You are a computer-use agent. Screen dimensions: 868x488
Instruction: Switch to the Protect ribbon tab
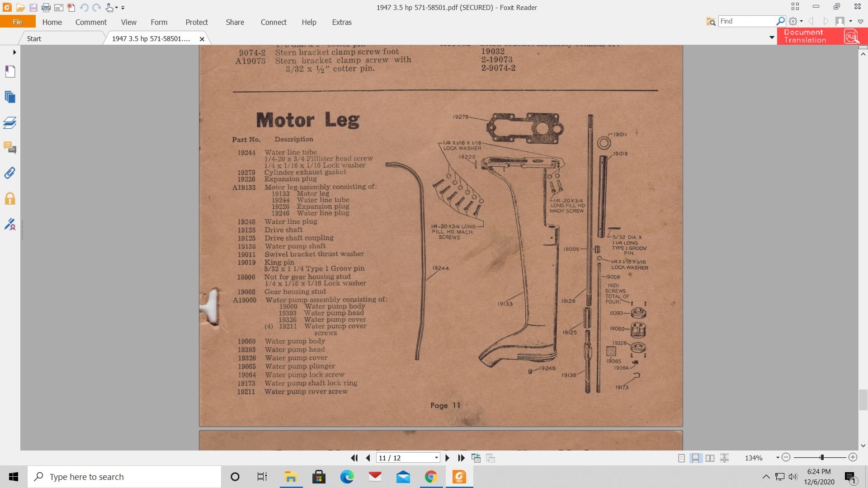coord(197,22)
